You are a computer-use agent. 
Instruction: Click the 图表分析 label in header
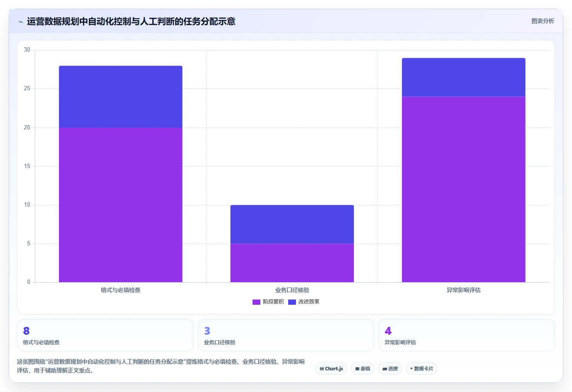coord(542,21)
